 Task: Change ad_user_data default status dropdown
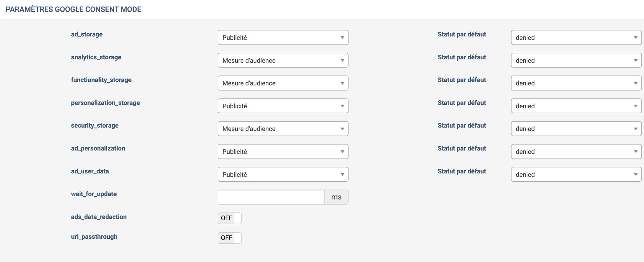click(x=576, y=174)
